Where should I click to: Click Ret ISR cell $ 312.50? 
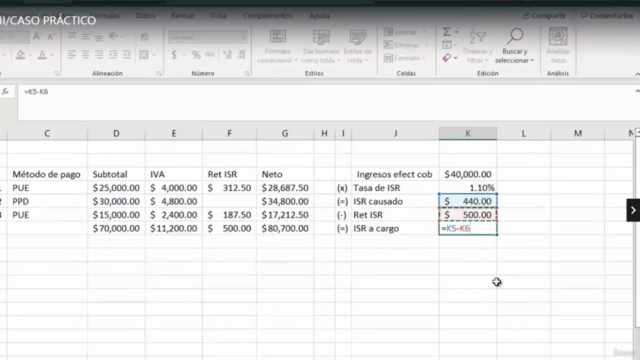pyautogui.click(x=229, y=188)
